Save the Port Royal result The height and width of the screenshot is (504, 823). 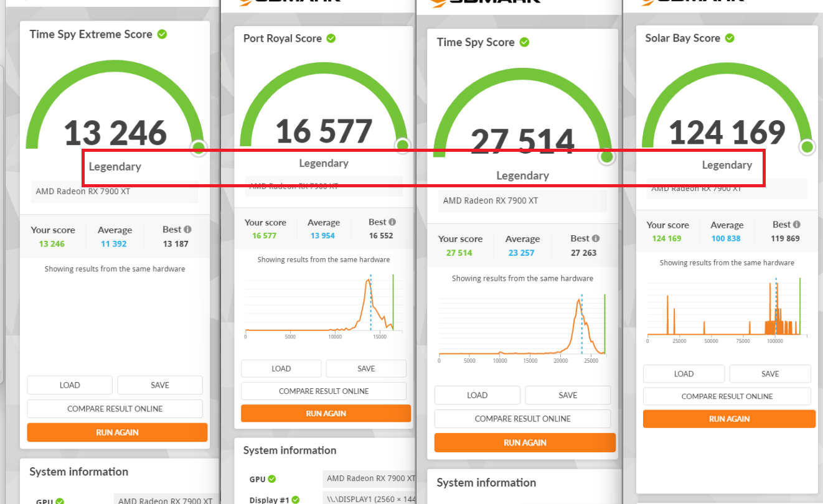(366, 368)
